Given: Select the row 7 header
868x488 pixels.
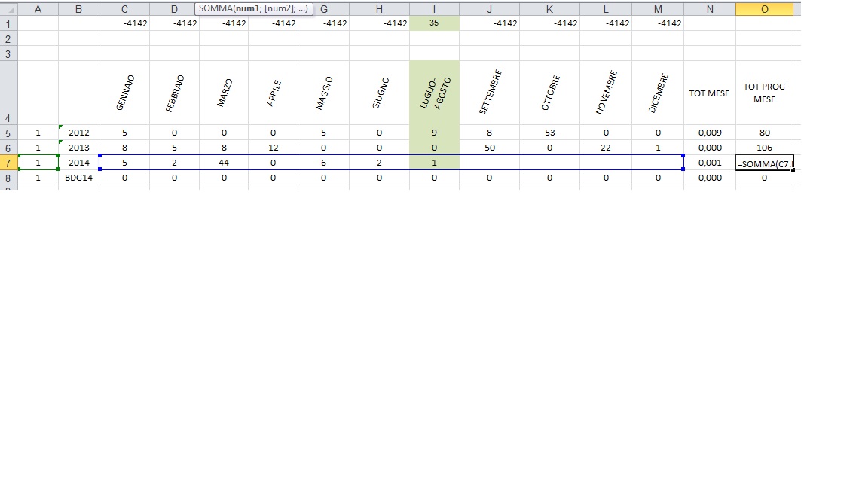Looking at the screenshot, I should pos(8,163).
